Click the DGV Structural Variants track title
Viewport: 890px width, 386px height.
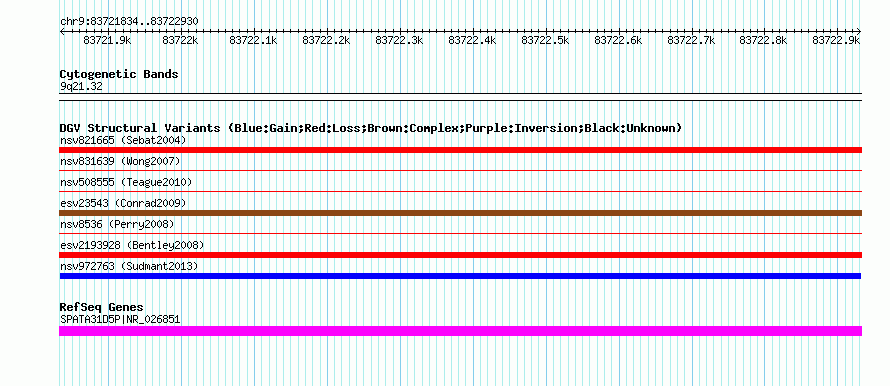371,128
